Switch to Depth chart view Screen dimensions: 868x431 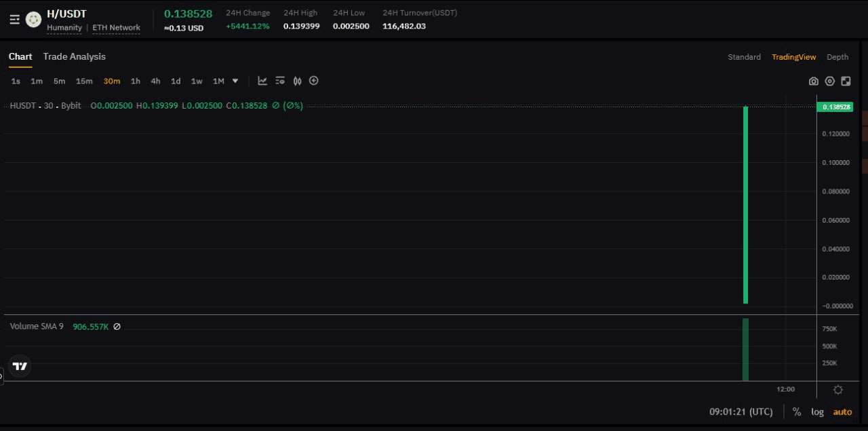(837, 57)
